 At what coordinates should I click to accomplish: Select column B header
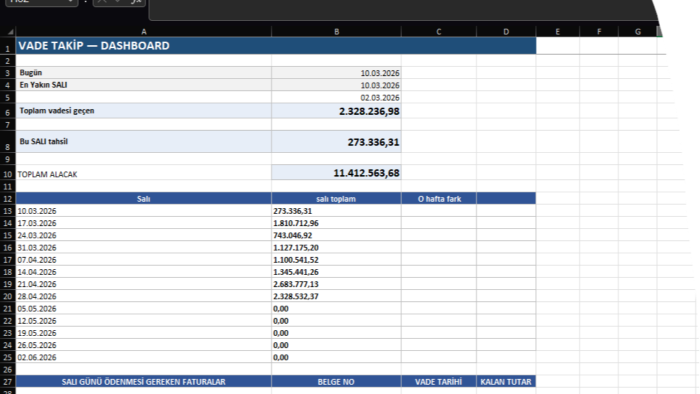coord(336,32)
